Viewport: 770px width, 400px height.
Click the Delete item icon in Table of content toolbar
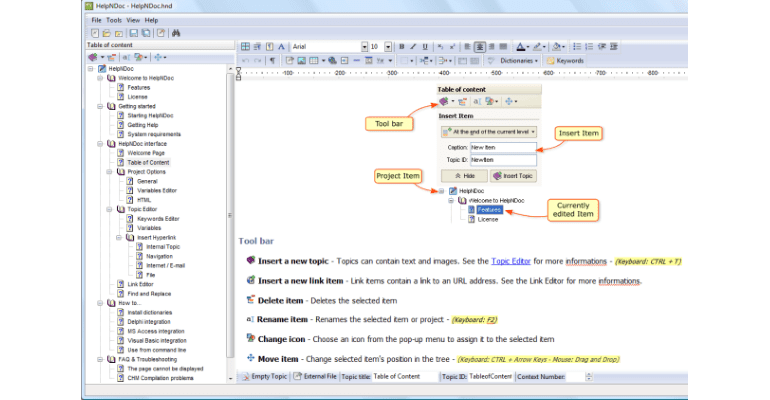112,57
